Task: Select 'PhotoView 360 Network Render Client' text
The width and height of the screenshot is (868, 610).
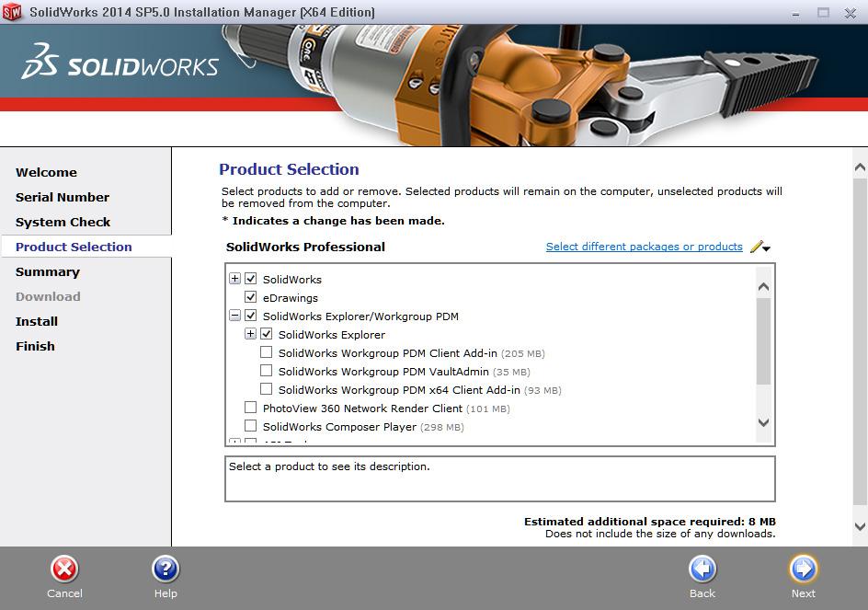Action: (x=362, y=409)
